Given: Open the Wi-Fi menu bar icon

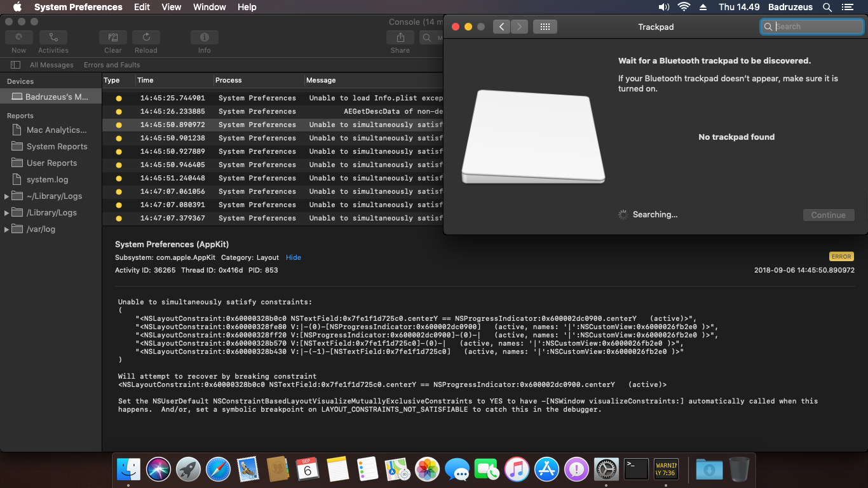Looking at the screenshot, I should 684,7.
